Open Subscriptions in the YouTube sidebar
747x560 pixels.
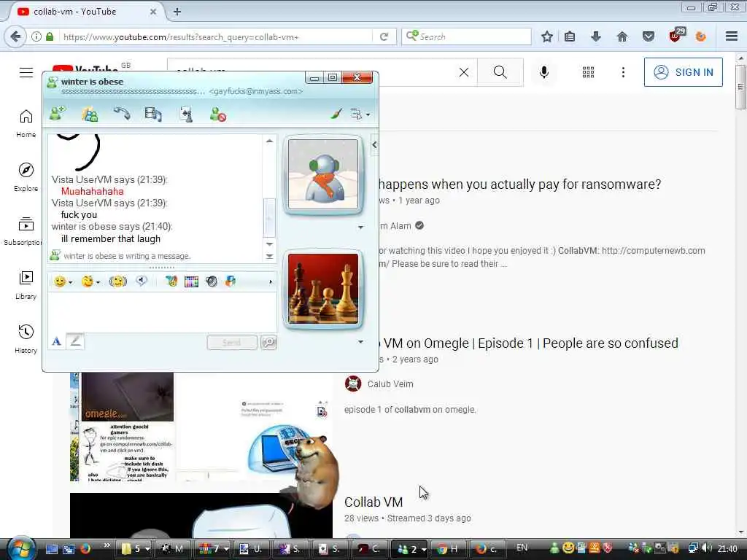(x=24, y=231)
